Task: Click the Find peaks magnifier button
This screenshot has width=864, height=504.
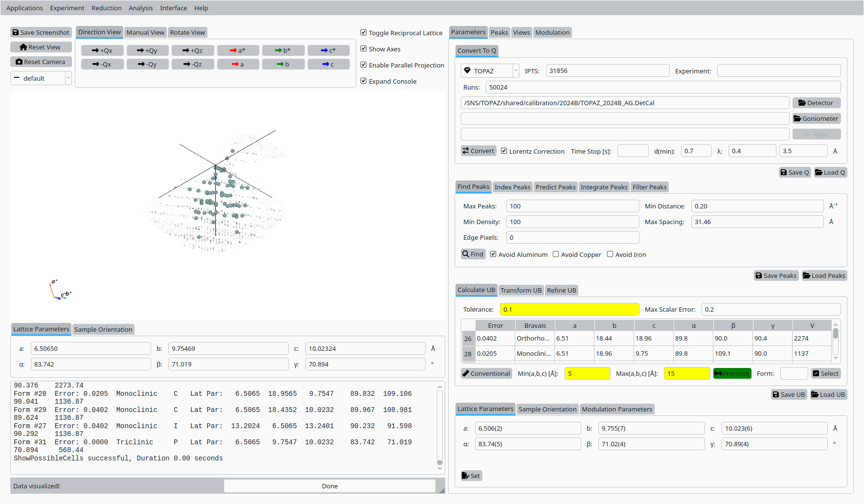Action: point(473,254)
